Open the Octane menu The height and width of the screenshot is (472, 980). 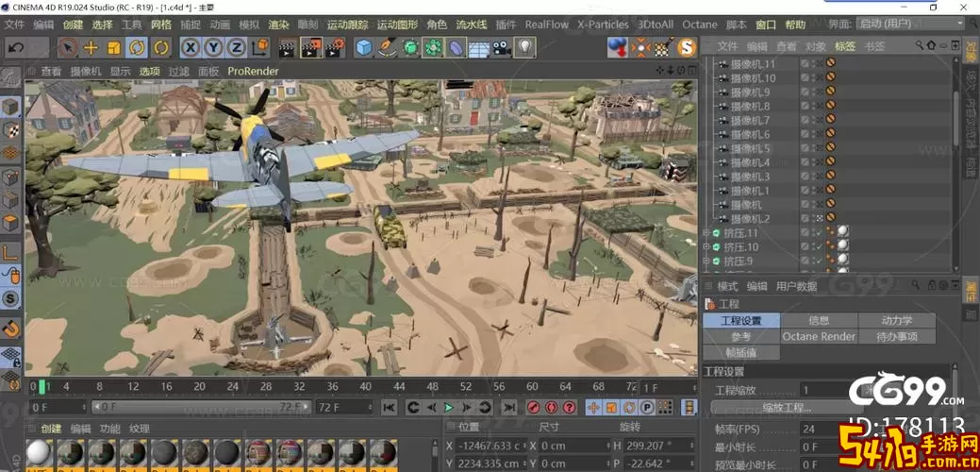point(699,25)
